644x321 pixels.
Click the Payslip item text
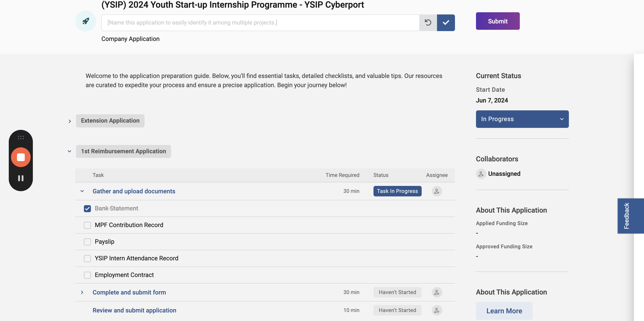[x=104, y=242]
